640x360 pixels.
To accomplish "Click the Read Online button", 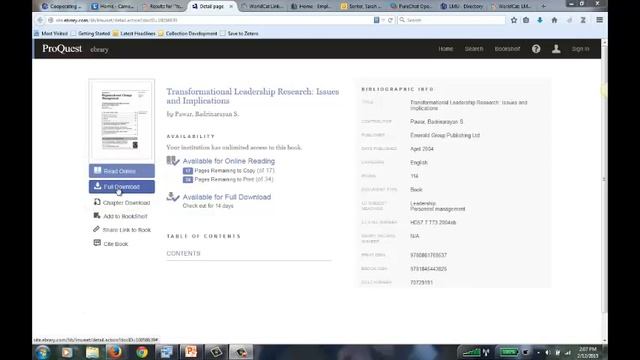I will [122, 171].
